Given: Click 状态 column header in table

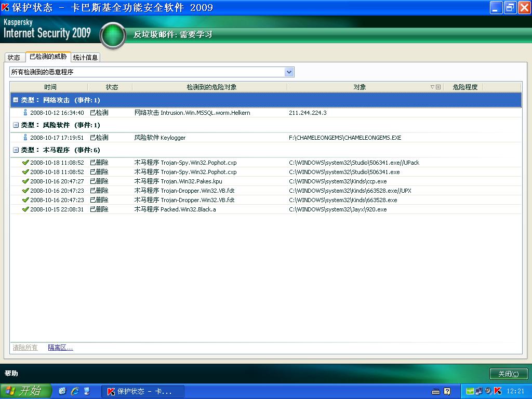Looking at the screenshot, I should [x=112, y=87].
